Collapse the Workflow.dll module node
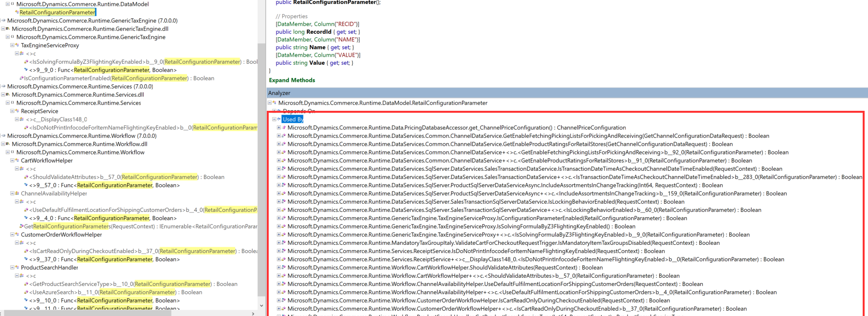Viewport: 868px width, 316px height. coord(2,144)
